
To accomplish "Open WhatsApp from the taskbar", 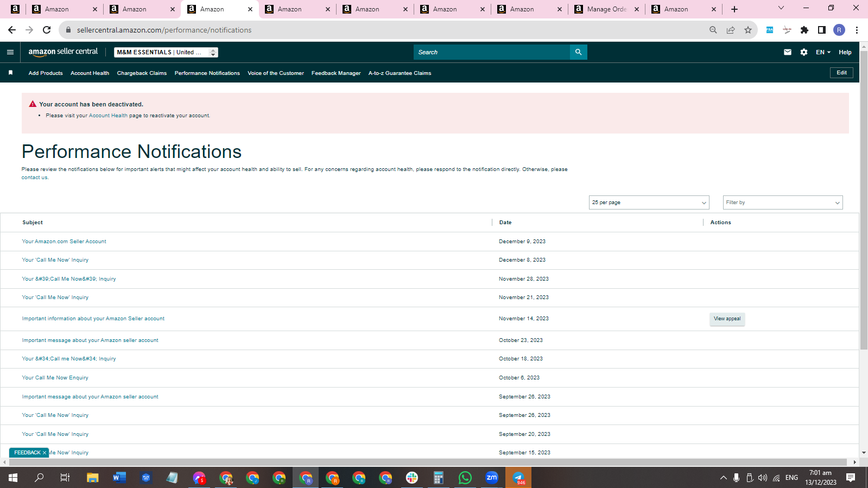I will click(x=465, y=478).
